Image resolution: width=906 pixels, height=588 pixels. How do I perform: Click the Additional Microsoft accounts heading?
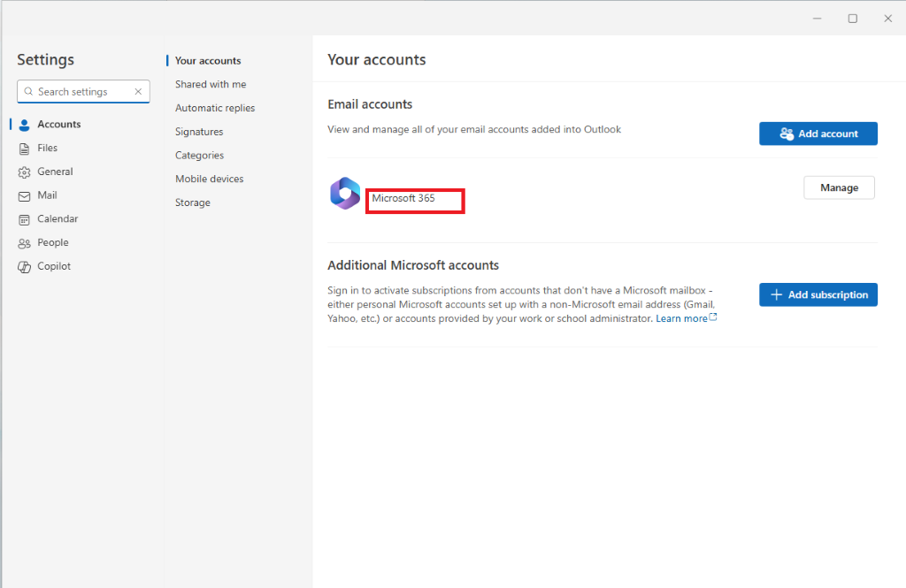point(413,265)
